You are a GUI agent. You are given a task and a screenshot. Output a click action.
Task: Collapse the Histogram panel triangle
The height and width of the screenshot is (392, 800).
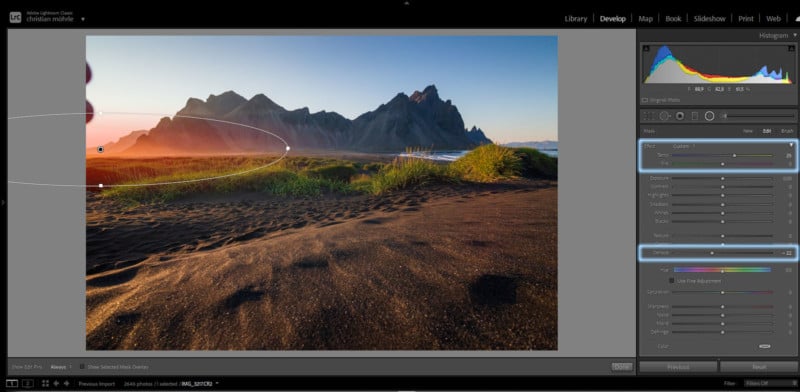[794, 35]
